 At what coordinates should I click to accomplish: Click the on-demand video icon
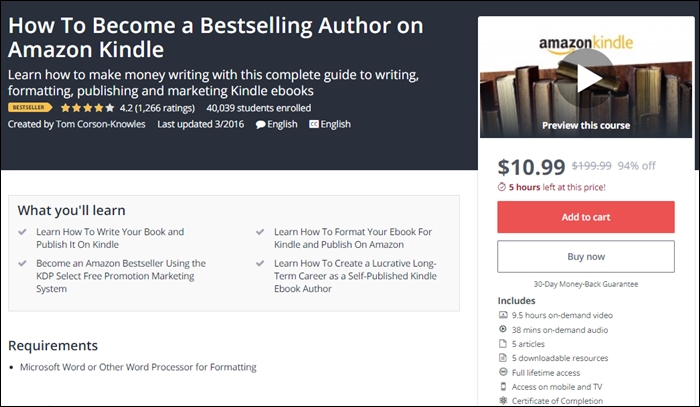[x=503, y=314]
